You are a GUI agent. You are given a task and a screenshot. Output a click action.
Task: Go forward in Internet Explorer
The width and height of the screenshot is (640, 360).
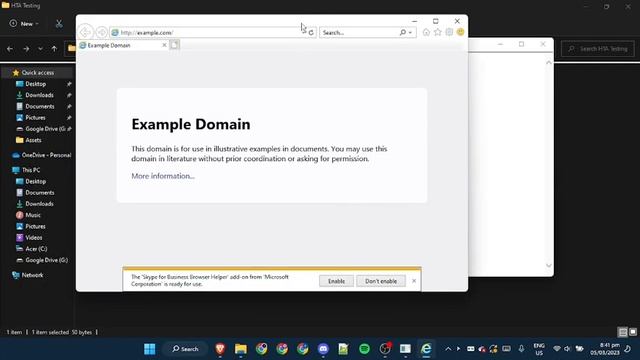pos(101,32)
